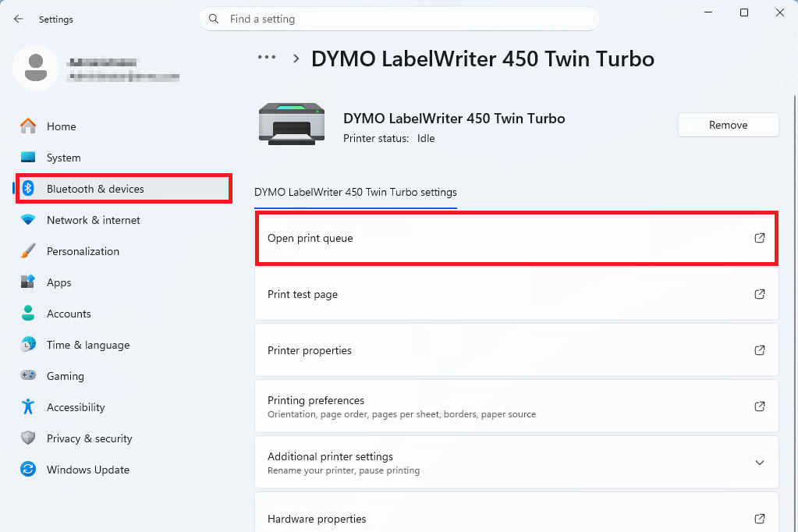The width and height of the screenshot is (798, 532).
Task: Open Privacy & security settings
Action: coord(123,438)
